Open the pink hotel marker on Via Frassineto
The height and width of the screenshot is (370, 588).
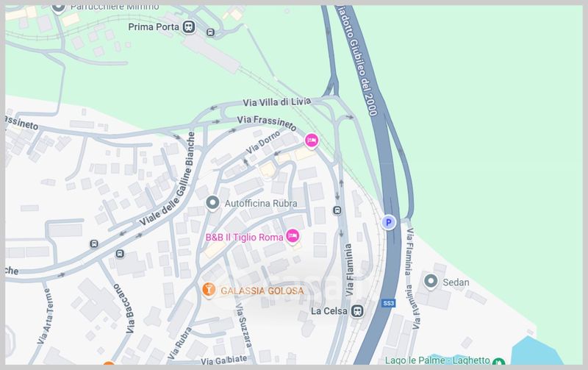point(311,140)
